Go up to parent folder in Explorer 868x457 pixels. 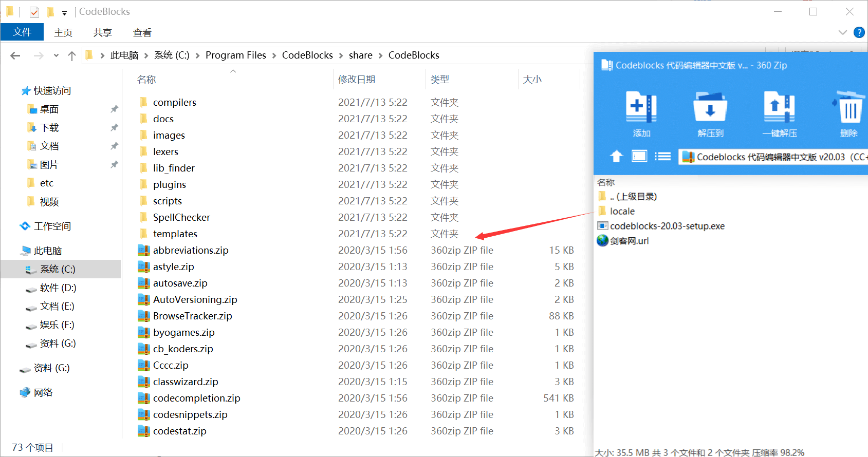click(72, 55)
